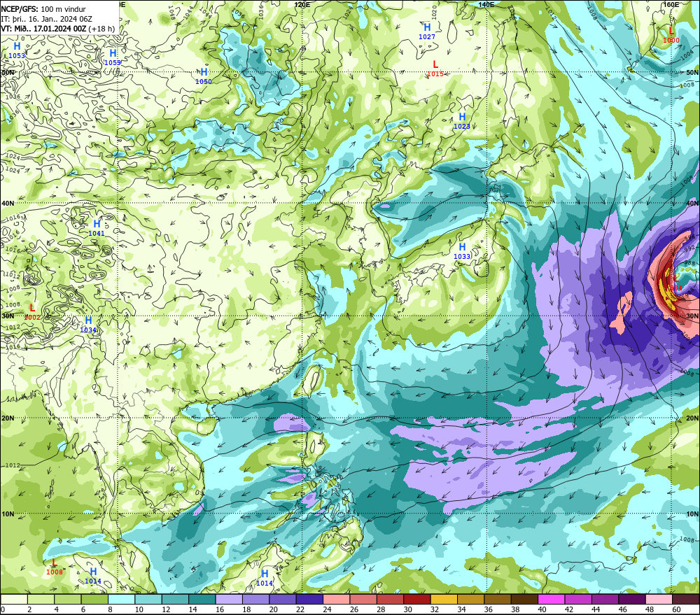This screenshot has height=615, width=700.
Task: Select the 120E longitude label
Action: pos(302,4)
